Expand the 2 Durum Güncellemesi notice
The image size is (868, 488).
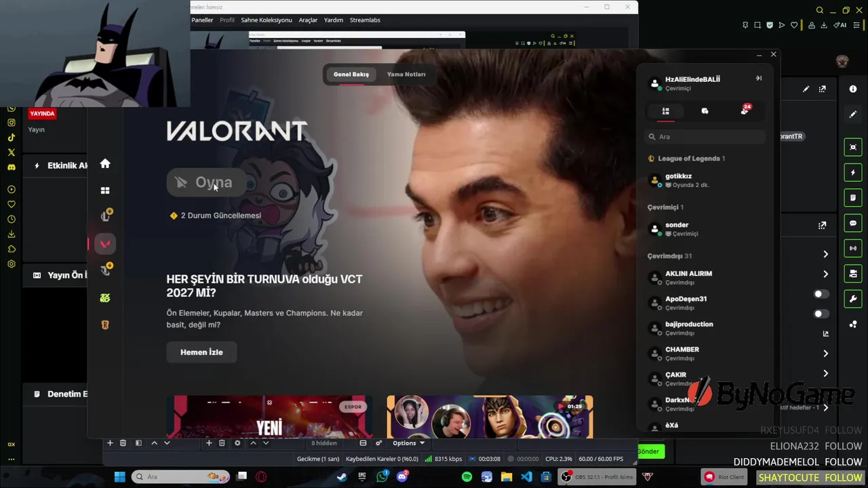coord(216,216)
